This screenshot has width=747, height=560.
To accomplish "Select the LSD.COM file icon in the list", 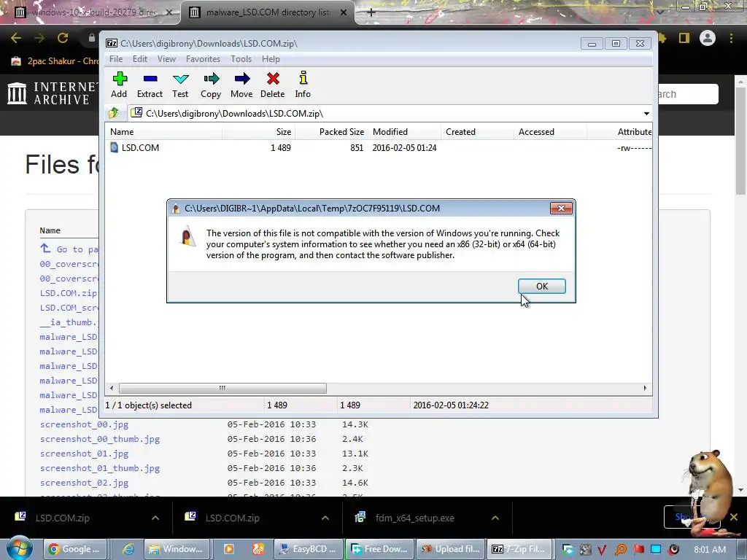I will pos(114,147).
